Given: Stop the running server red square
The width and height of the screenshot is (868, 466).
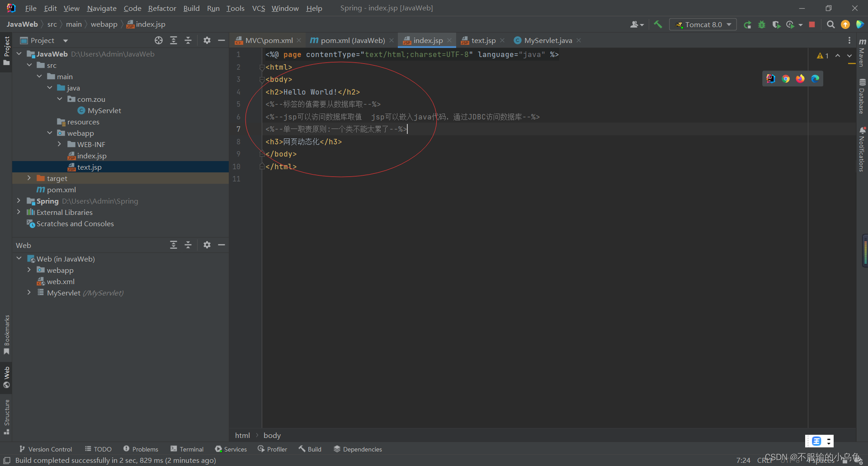Looking at the screenshot, I should 812,24.
